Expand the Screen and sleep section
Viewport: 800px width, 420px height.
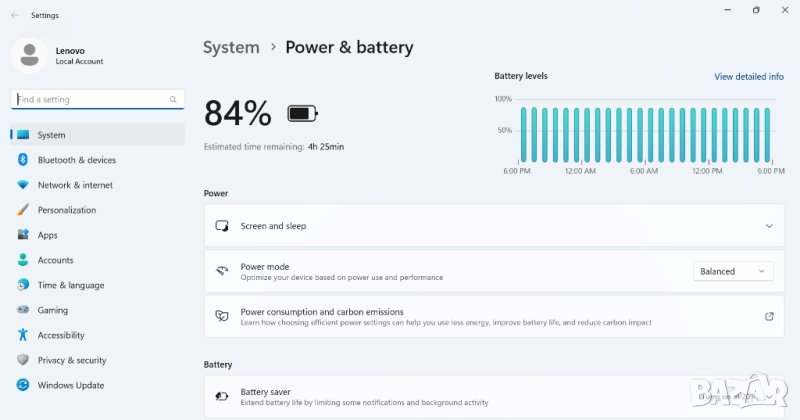pyautogui.click(x=769, y=226)
